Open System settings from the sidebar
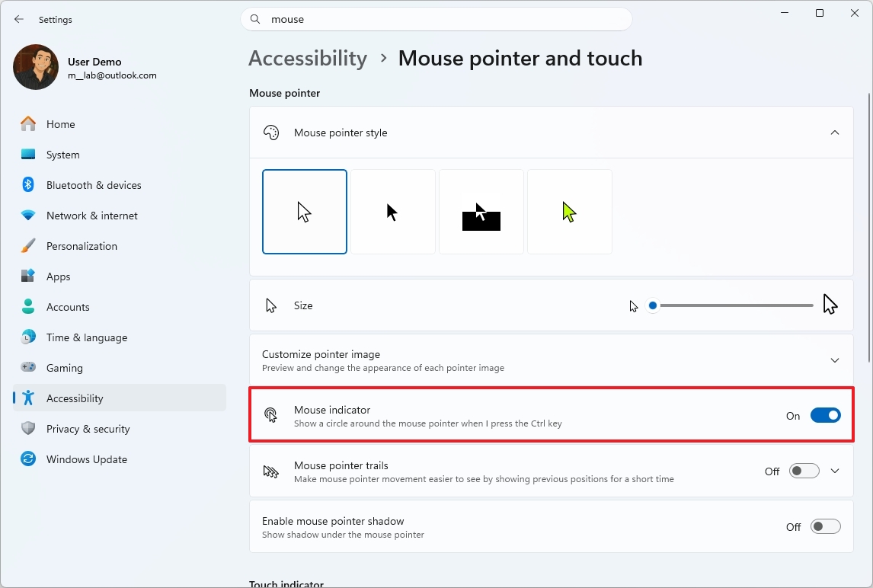The width and height of the screenshot is (873, 588). click(x=62, y=155)
